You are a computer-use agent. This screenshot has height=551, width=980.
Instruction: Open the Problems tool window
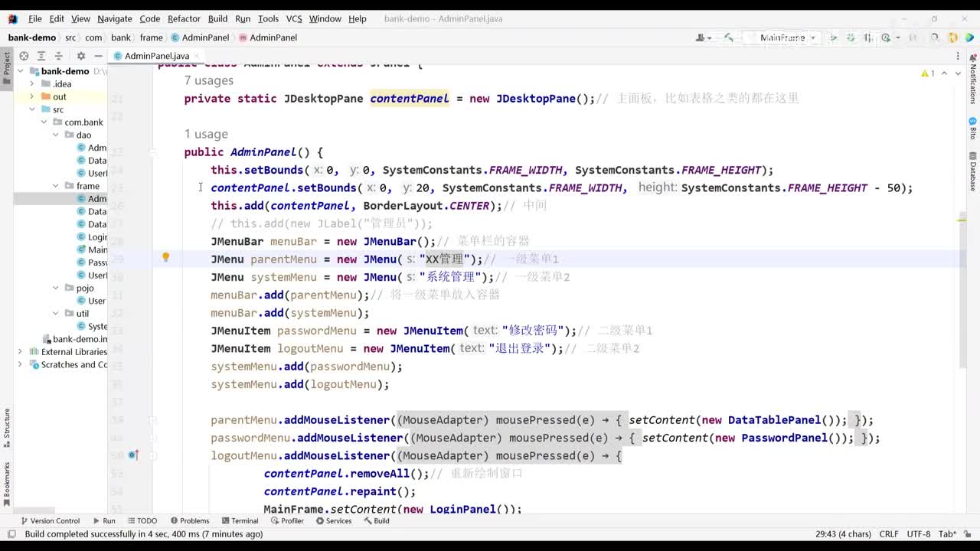(189, 520)
